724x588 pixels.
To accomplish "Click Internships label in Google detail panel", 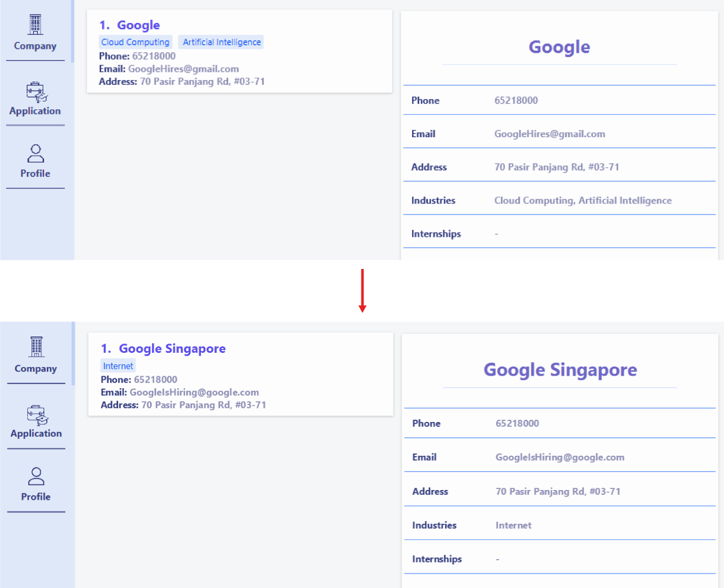I will 436,234.
